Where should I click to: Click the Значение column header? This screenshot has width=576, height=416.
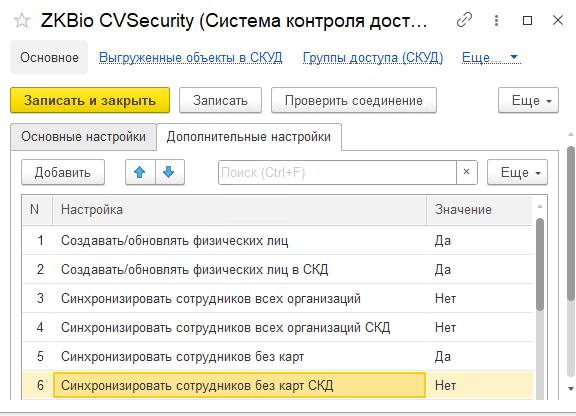(x=479, y=210)
